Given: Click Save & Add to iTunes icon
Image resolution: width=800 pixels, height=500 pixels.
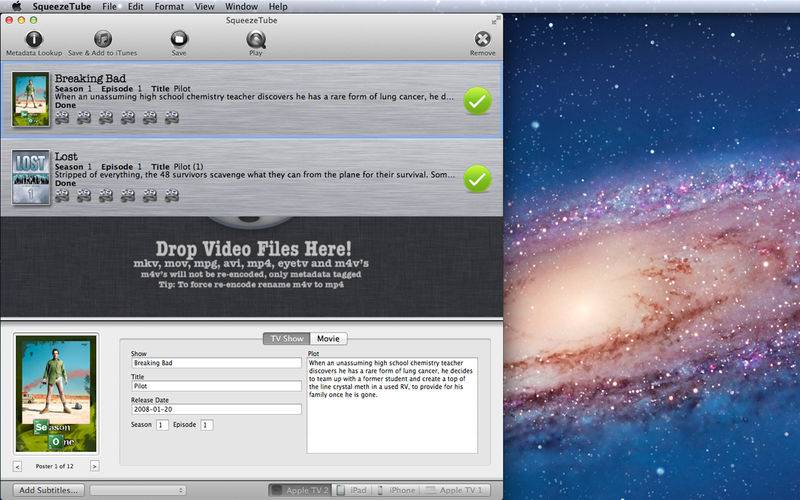Looking at the screenshot, I should click(103, 39).
